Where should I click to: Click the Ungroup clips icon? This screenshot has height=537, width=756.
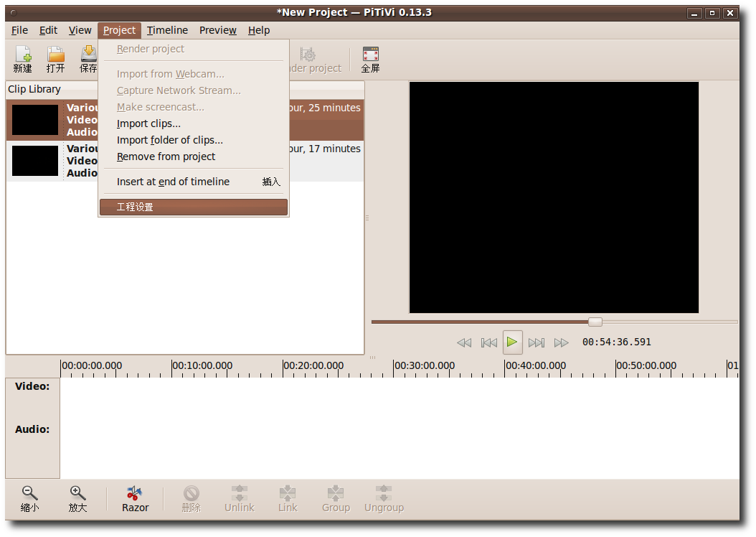tap(384, 499)
